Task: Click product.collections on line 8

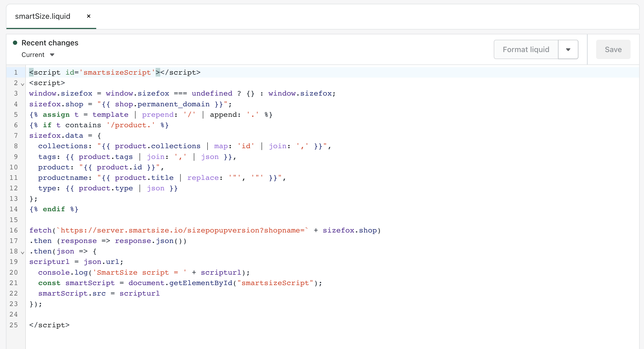Action: coord(158,146)
